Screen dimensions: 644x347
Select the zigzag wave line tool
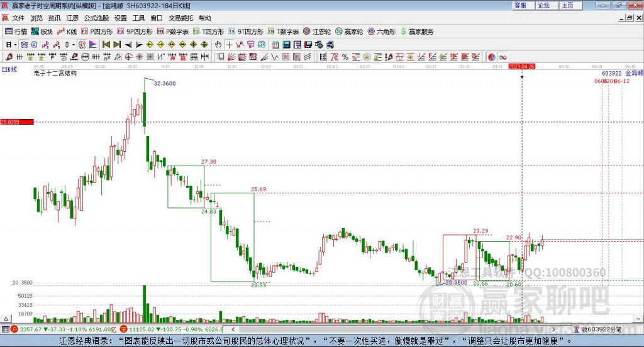point(275,57)
